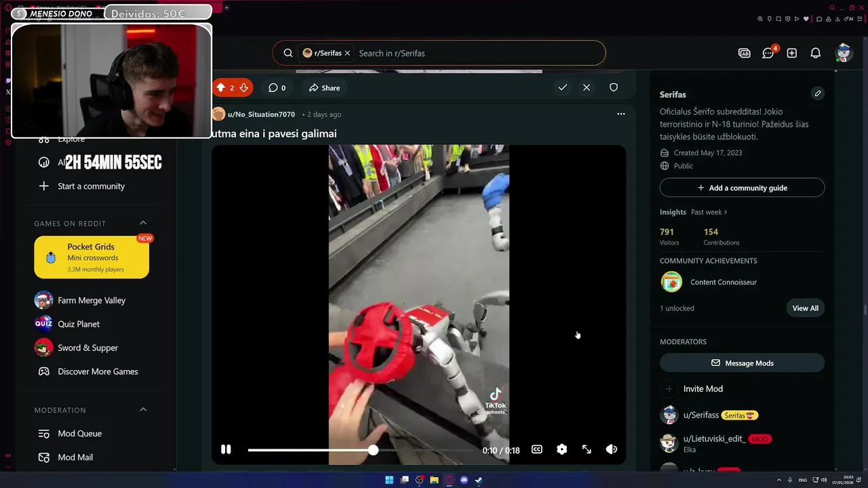Message Mods button
868x488 pixels.
(742, 363)
